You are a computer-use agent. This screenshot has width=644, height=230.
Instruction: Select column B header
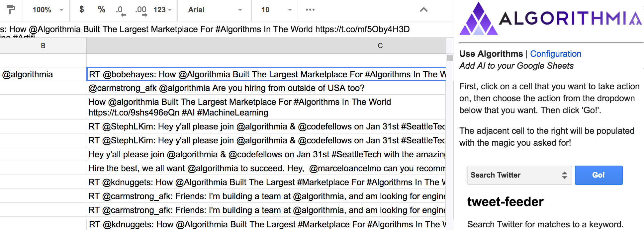[x=43, y=46]
